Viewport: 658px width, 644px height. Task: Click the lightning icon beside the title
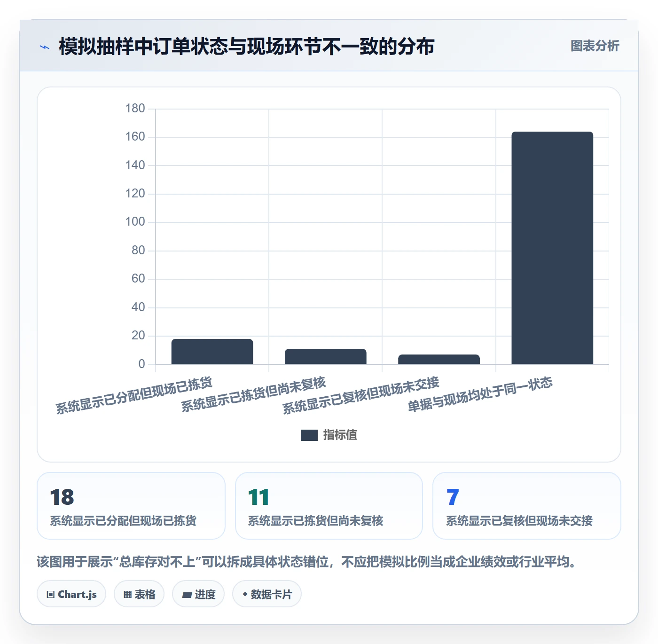click(44, 47)
